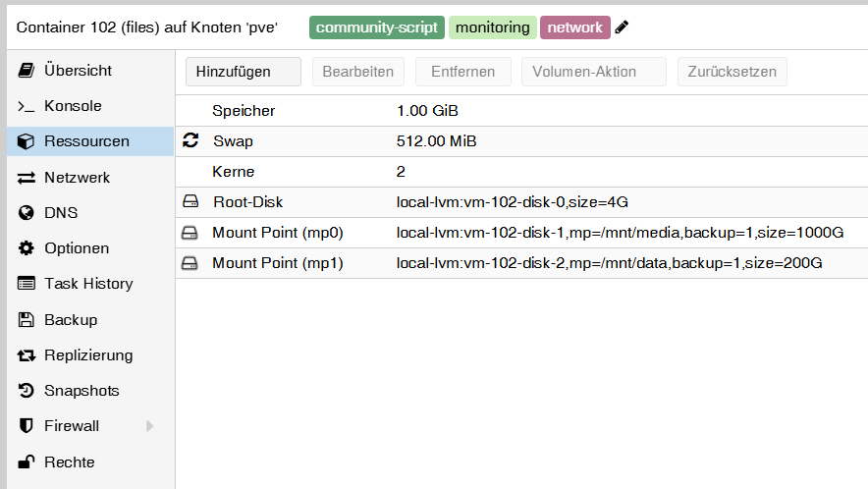Click the pencil icon to edit tags
868x489 pixels.
click(x=622, y=27)
